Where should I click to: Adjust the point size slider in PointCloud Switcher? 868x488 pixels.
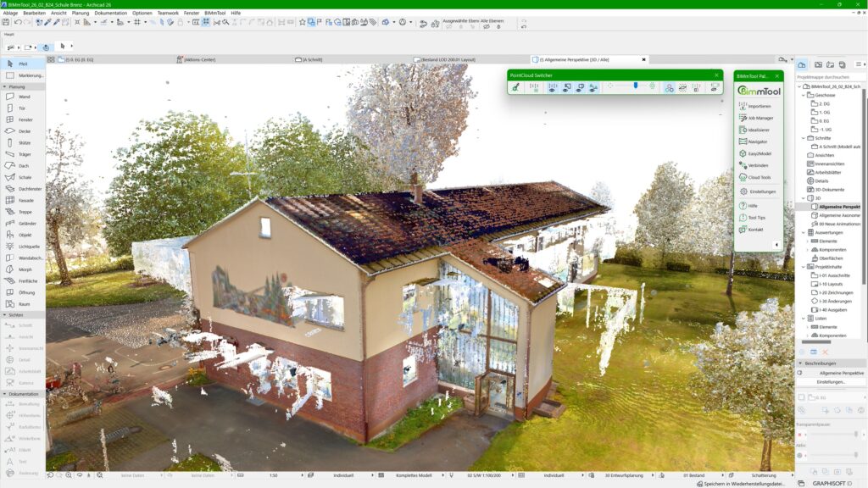[x=636, y=86]
